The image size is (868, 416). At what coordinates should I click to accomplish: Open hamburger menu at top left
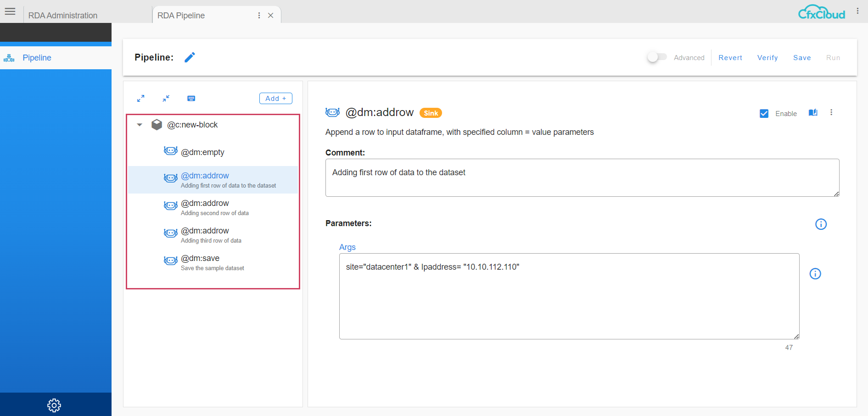click(10, 11)
